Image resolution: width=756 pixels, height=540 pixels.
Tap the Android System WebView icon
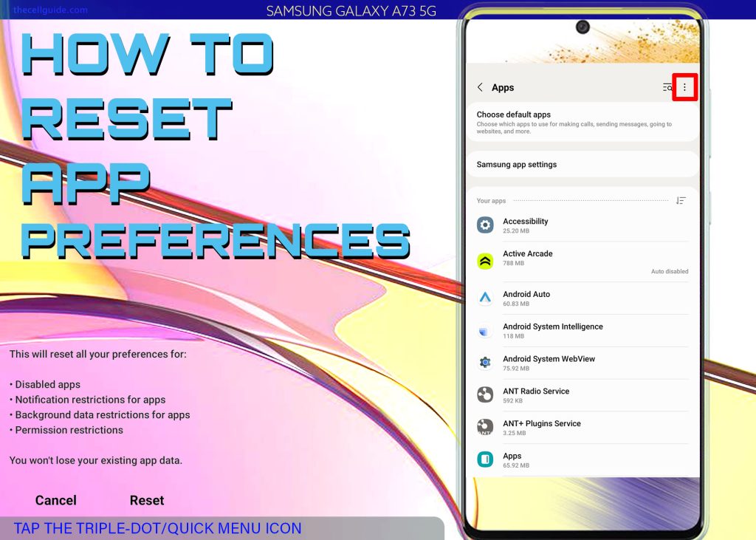click(x=485, y=363)
